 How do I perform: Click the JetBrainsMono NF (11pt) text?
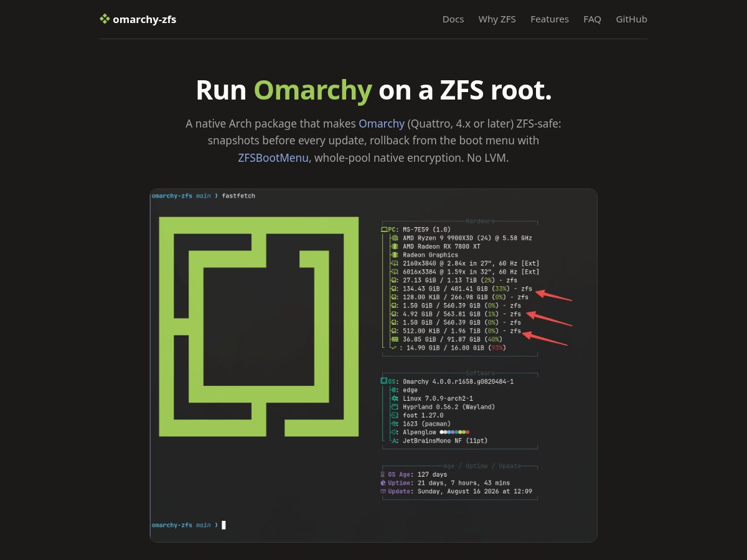click(445, 441)
